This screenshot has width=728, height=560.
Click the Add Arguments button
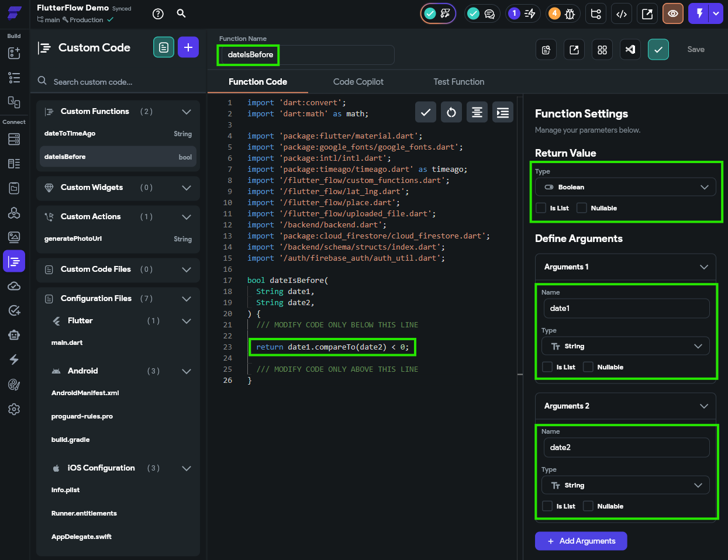[581, 541]
